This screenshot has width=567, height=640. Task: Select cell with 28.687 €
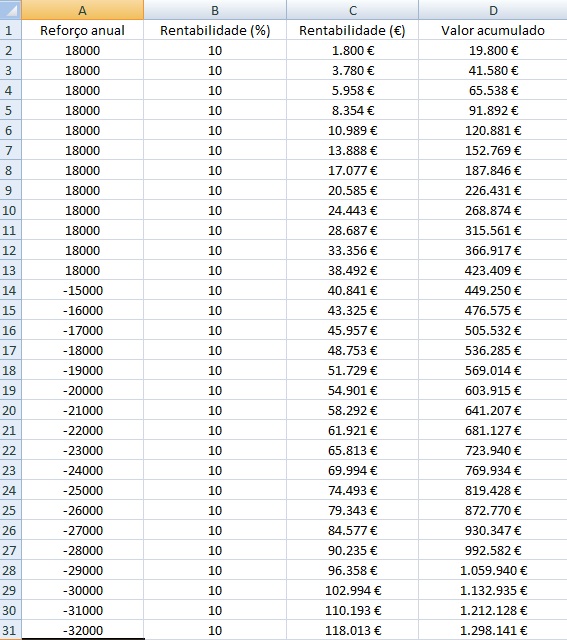(352, 230)
